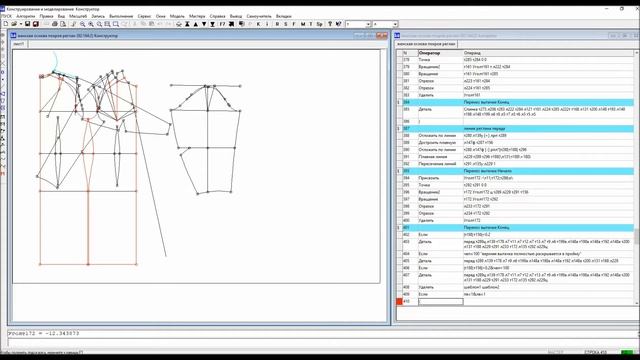The width and height of the screenshot is (640, 360).
Task: Click the context help arrow-question icon
Action: pyautogui.click(x=338, y=24)
